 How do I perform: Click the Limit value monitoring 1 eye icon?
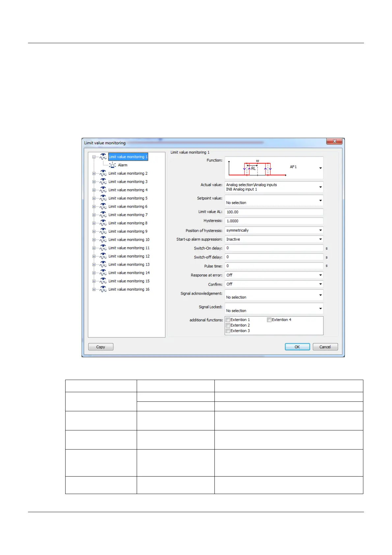103,157
